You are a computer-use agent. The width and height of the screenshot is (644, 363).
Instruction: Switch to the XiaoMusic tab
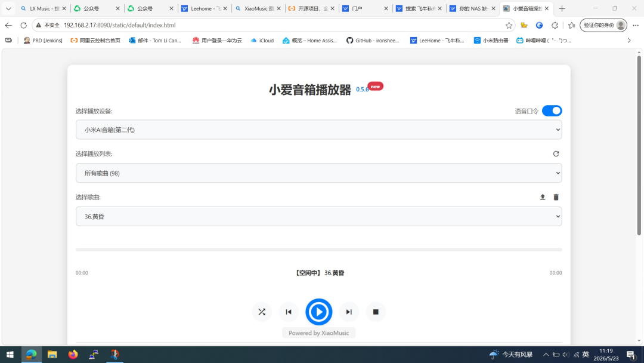point(258,8)
